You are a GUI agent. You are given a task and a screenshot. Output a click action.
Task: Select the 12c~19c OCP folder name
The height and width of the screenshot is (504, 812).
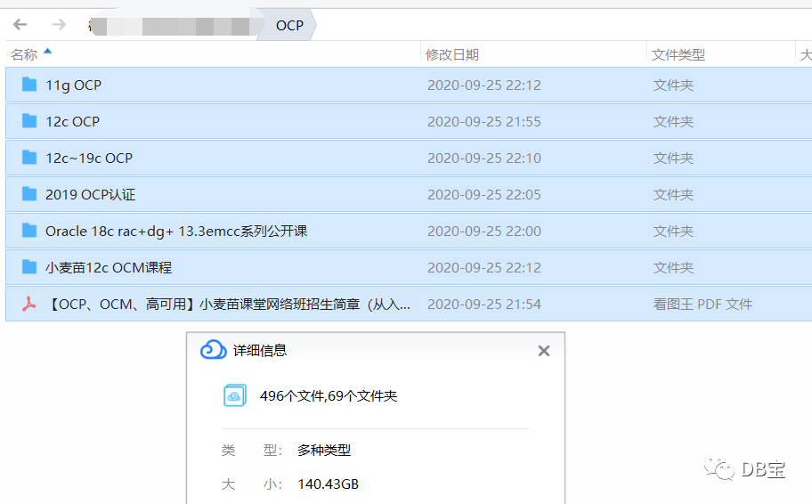tap(89, 158)
